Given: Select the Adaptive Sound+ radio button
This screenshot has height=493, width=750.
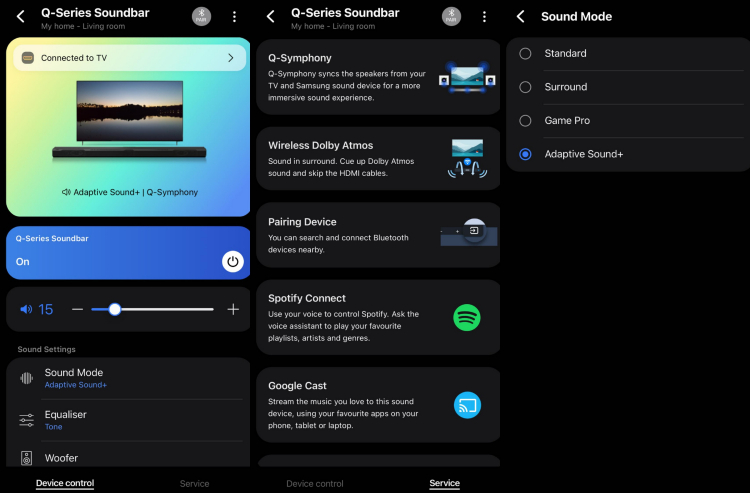Looking at the screenshot, I should 525,154.
